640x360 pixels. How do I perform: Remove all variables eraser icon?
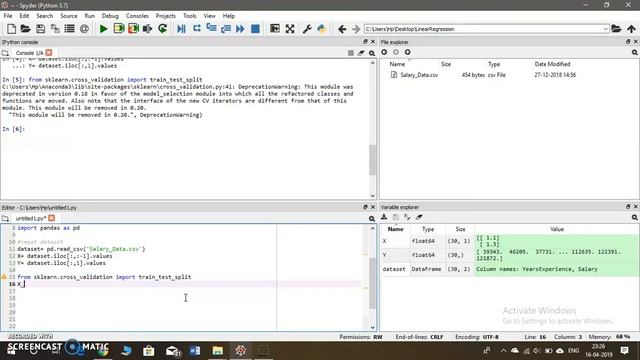419,217
